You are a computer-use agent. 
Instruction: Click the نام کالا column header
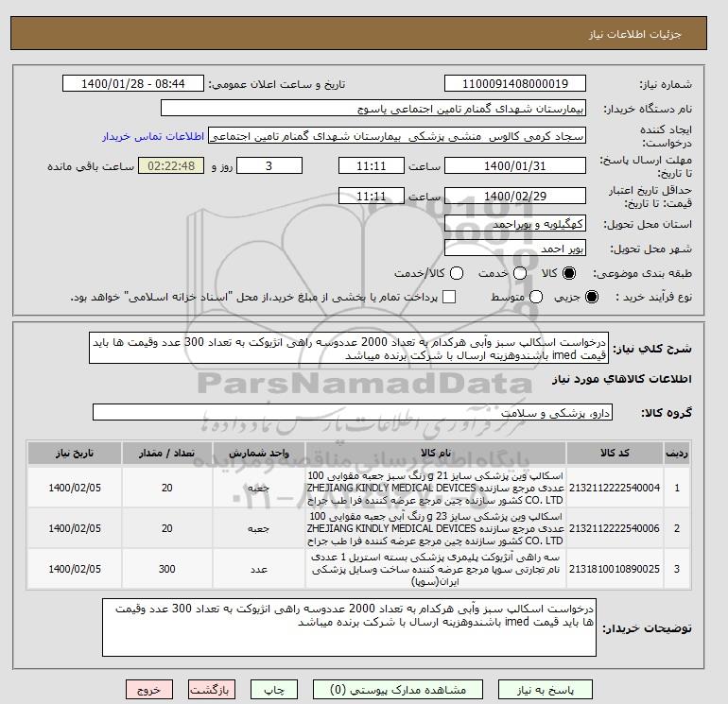pos(436,453)
